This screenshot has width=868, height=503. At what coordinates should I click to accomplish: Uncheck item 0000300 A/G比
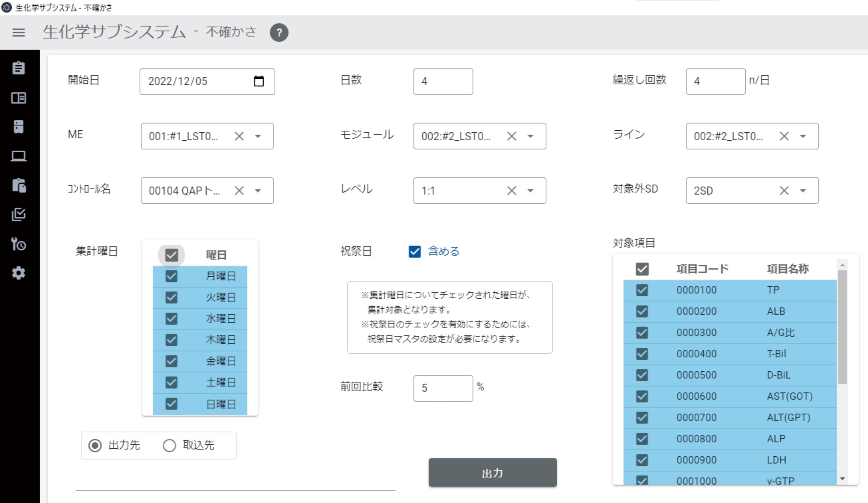tap(642, 332)
